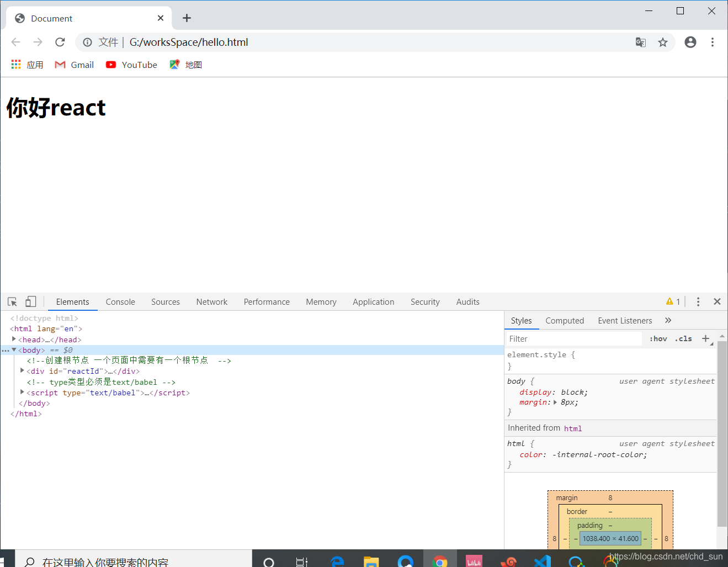Click the -internal-root-color value

pyautogui.click(x=598, y=455)
